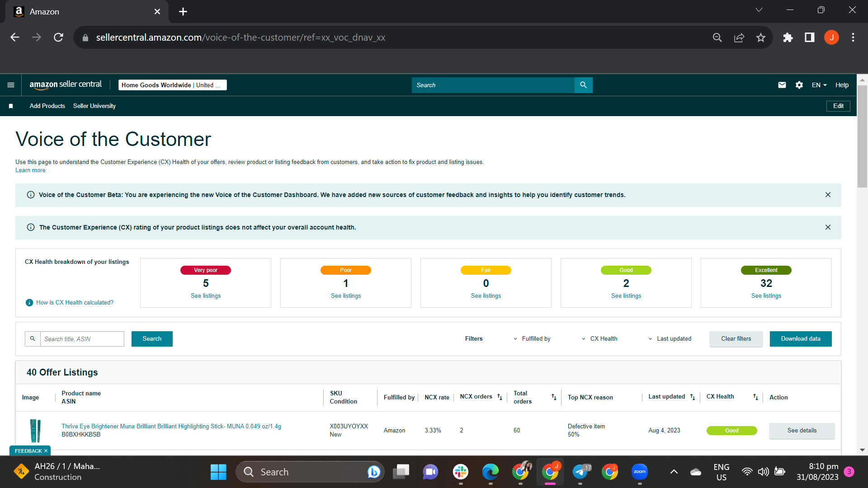Open Slack from the taskbar
868x488 pixels.
(461, 472)
